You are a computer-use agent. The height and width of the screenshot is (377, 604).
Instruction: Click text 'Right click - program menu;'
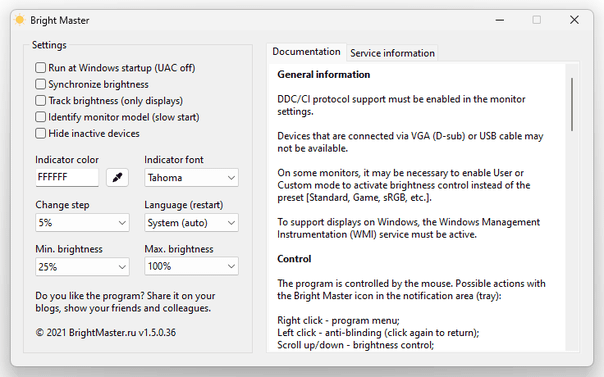[338, 320]
